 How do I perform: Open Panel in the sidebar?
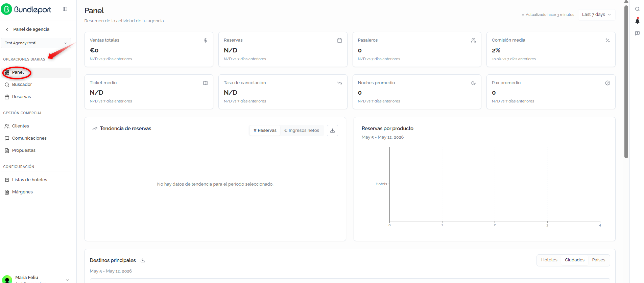pos(37,72)
